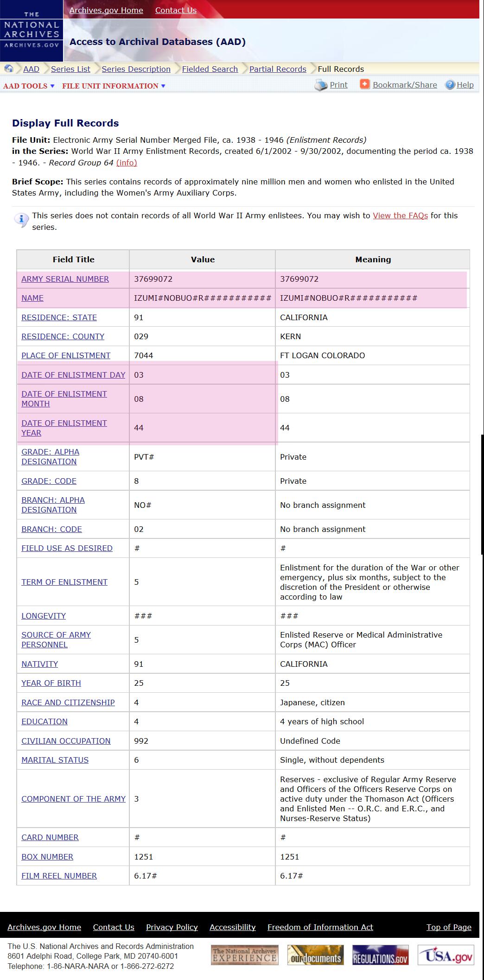The image size is (484, 980).
Task: Open Term of Enlistment field link
Action: [64, 582]
